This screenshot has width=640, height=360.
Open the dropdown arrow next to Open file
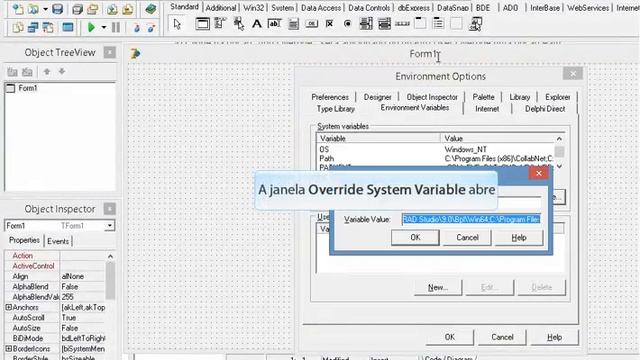45,9
